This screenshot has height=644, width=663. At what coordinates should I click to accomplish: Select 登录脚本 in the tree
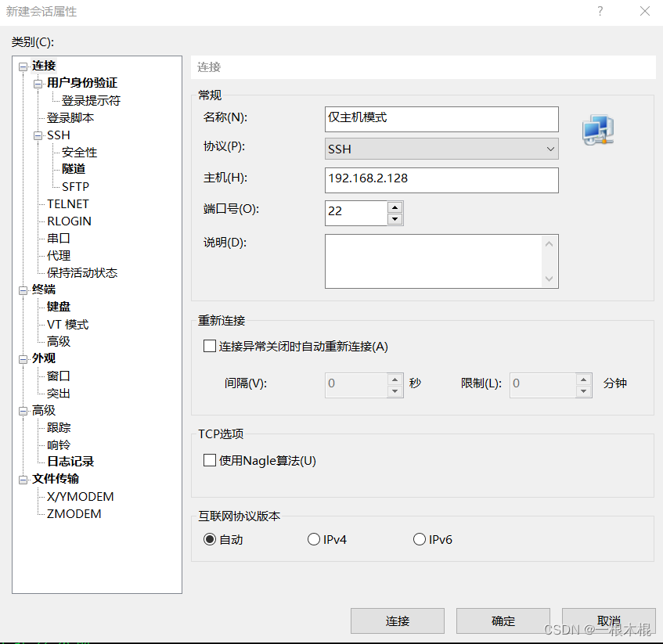coord(70,118)
